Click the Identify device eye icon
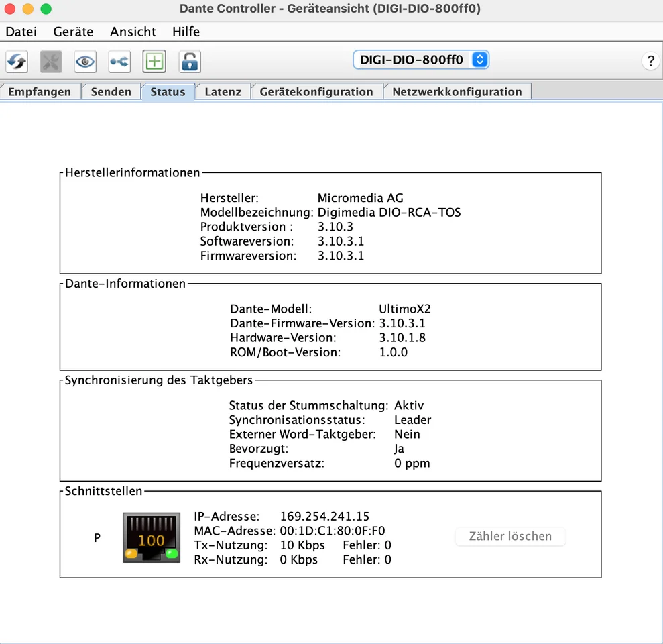This screenshot has width=663, height=644. point(84,62)
